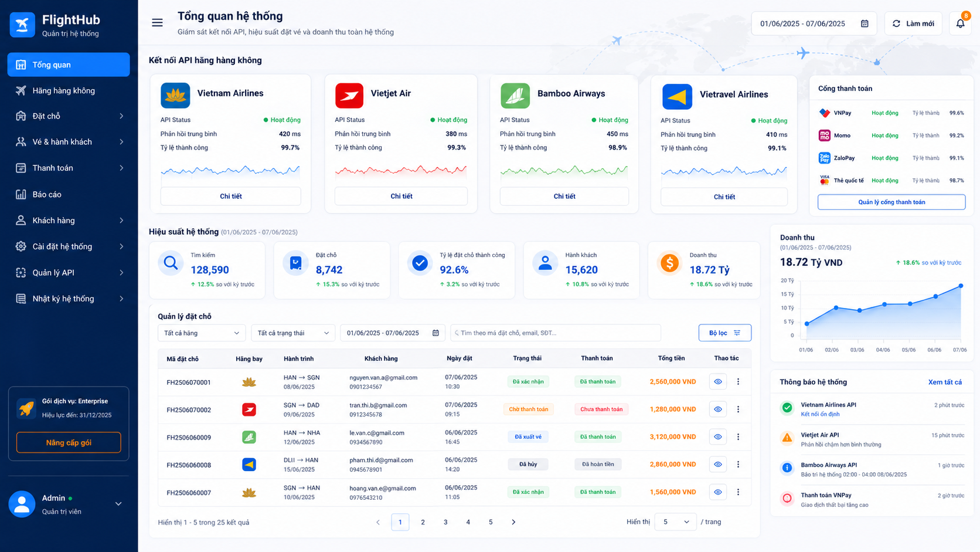Click the ZaloPay gateway icon
980x552 pixels.
point(825,158)
